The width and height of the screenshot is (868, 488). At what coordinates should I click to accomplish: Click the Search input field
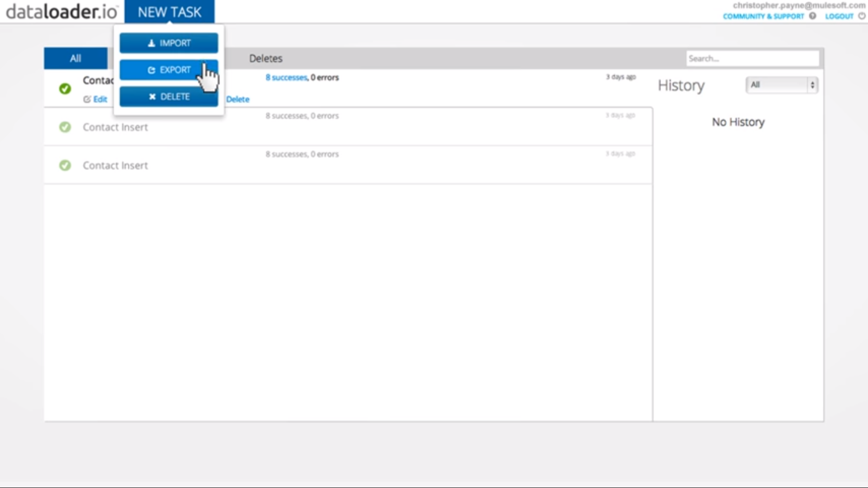coord(752,58)
